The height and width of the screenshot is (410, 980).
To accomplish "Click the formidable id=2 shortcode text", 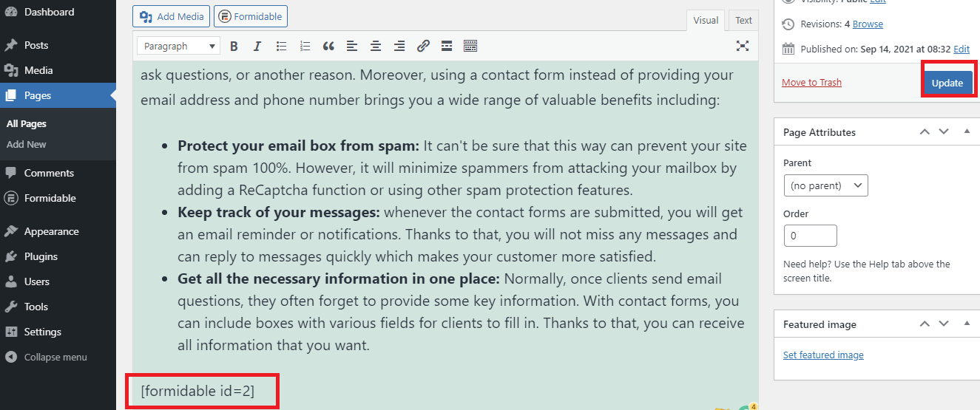I will [x=197, y=392].
